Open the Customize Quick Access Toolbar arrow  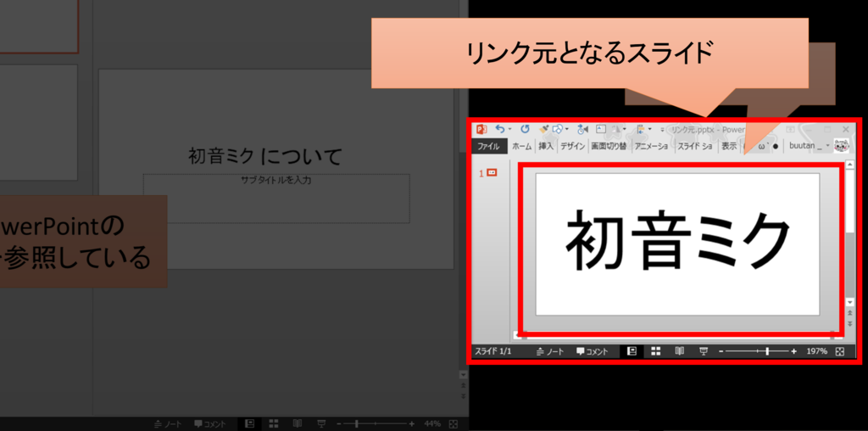pos(662,130)
